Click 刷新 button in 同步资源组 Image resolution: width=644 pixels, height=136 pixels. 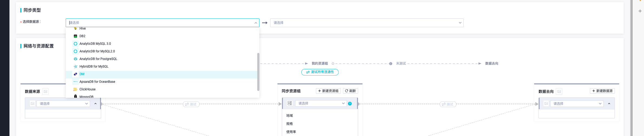pos(350,91)
